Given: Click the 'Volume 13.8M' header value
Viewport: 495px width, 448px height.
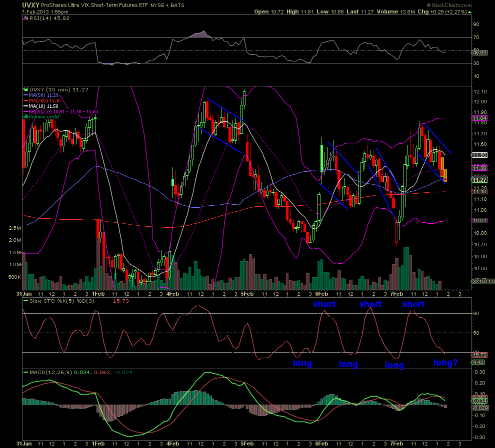Looking at the screenshot, I should 396,11.
